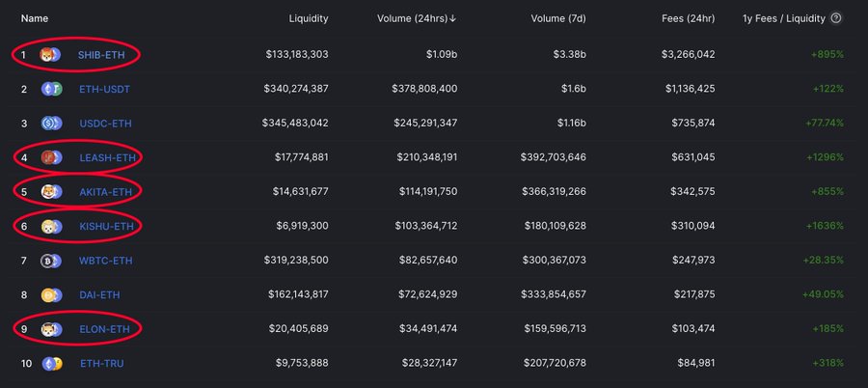Click the DAI-ETH token pair icon
The height and width of the screenshot is (388, 868).
[x=51, y=295]
